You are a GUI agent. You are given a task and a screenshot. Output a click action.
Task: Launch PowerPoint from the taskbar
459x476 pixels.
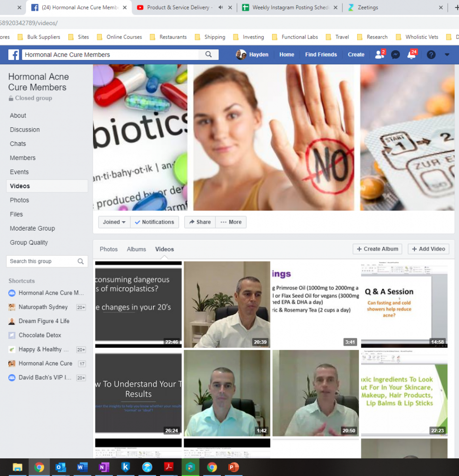233,467
